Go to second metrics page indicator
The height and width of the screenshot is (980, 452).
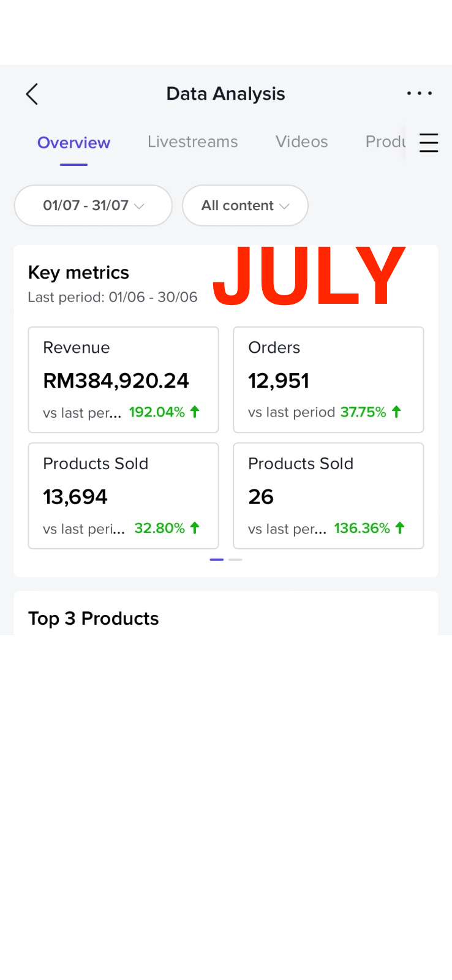[235, 560]
